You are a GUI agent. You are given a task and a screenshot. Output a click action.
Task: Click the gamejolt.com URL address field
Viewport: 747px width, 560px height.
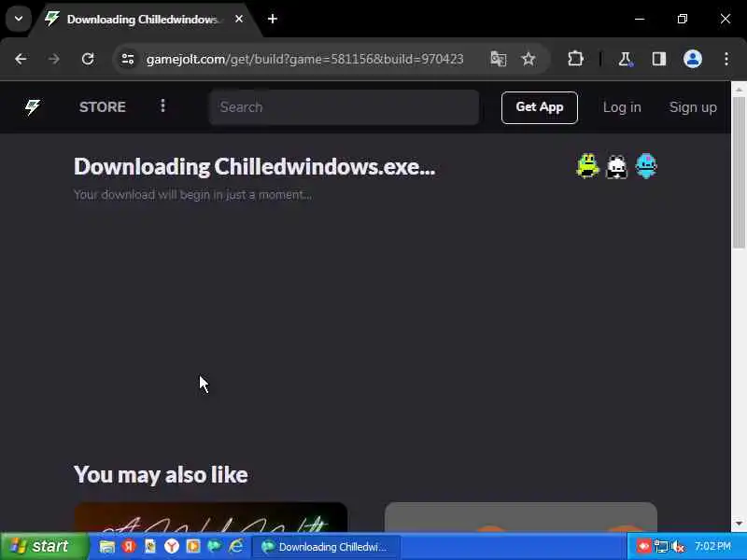pyautogui.click(x=305, y=59)
